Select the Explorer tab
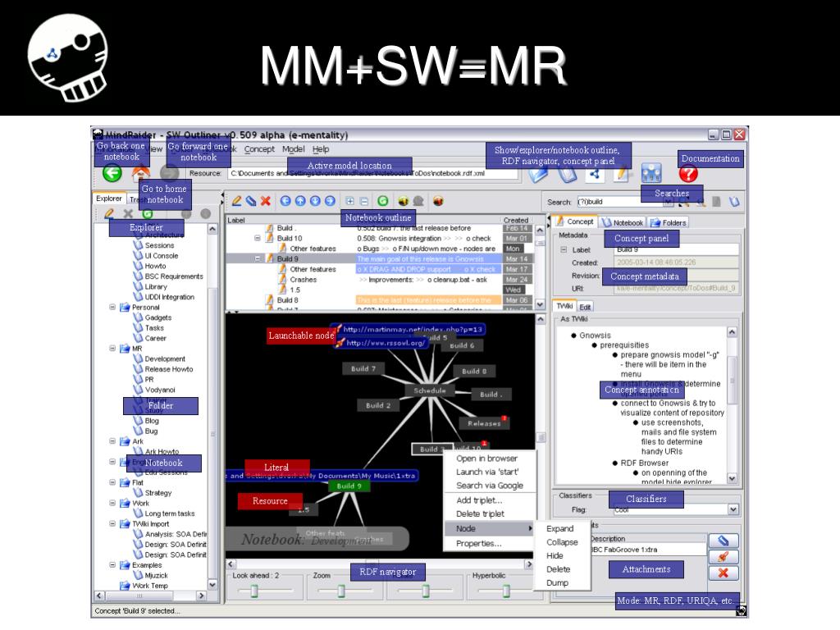The height and width of the screenshot is (630, 840). [x=109, y=199]
